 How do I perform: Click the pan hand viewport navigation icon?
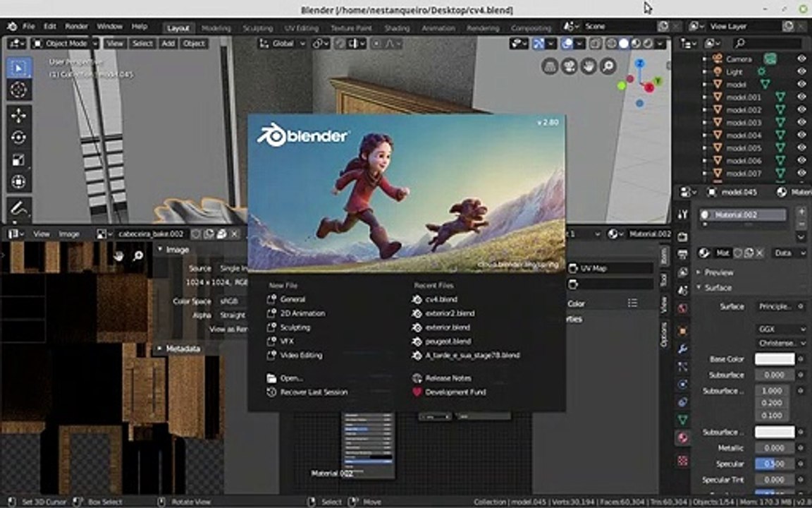pyautogui.click(x=589, y=66)
